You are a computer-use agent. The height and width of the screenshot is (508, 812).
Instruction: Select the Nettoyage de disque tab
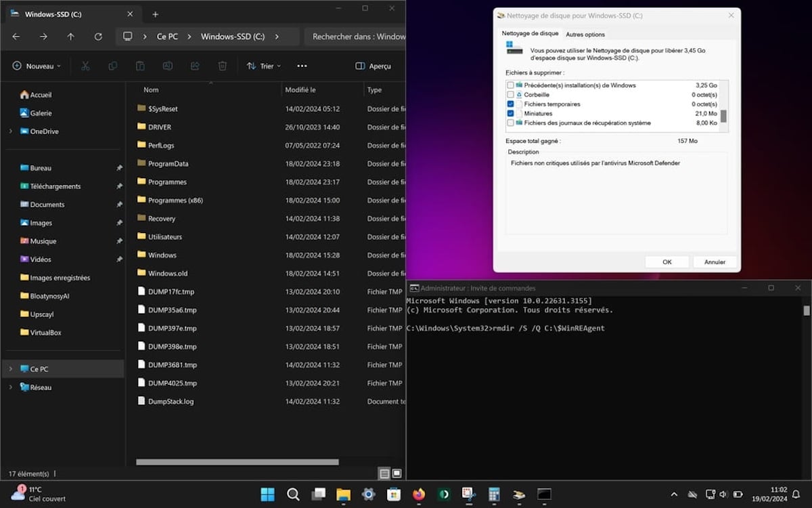(x=530, y=33)
